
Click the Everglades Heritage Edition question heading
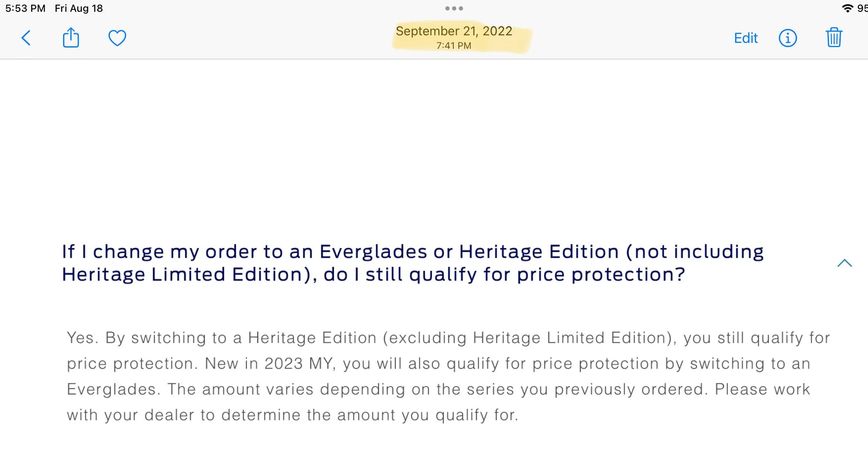[413, 263]
